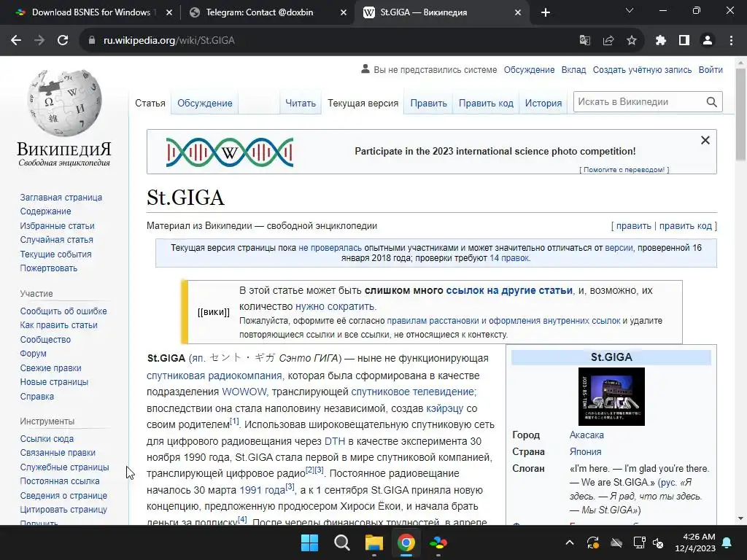
Task: Click Chrome icon in taskbar
Action: (406, 542)
